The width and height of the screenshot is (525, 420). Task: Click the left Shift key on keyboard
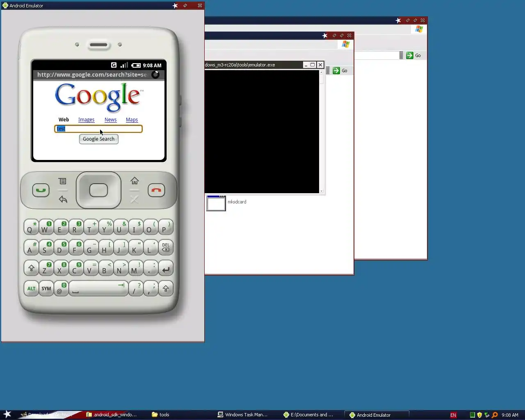(x=31, y=269)
